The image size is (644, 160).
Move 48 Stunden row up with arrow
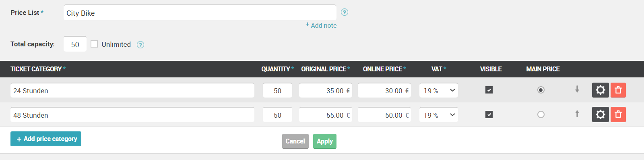[x=577, y=114]
